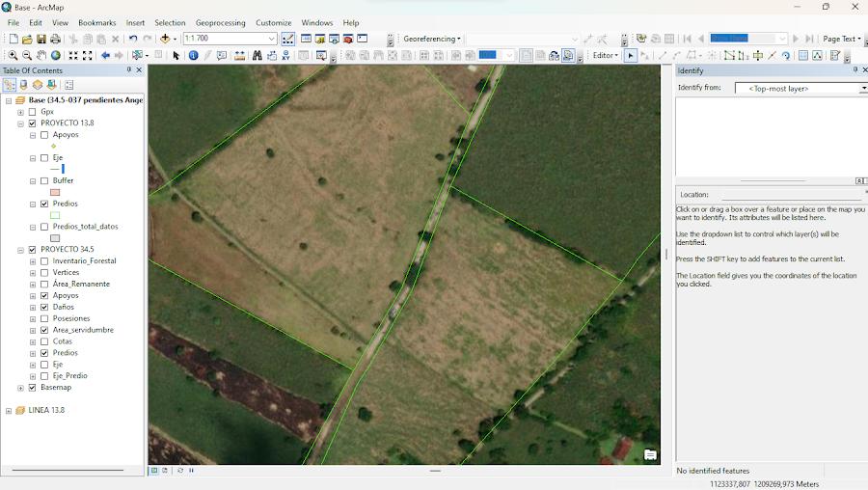Expand the Gpx layer node
Image resolution: width=868 pixels, height=490 pixels.
tap(20, 112)
